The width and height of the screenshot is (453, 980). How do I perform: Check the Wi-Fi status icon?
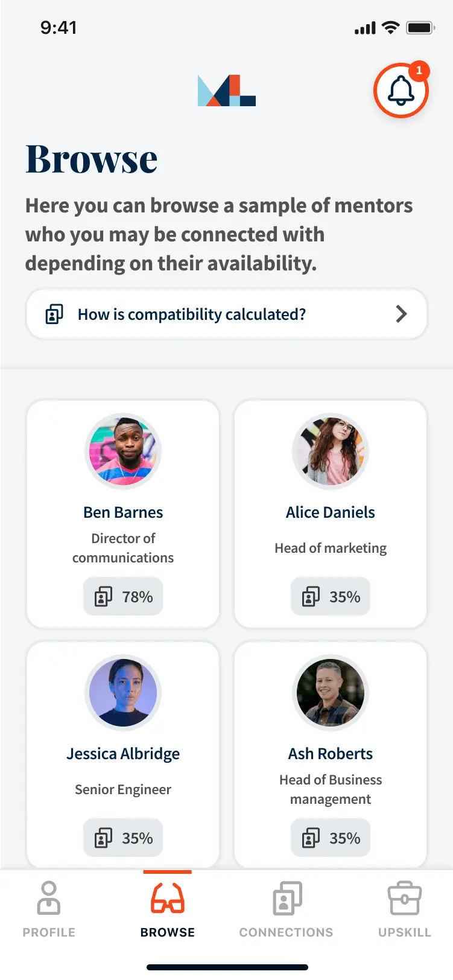click(x=391, y=28)
